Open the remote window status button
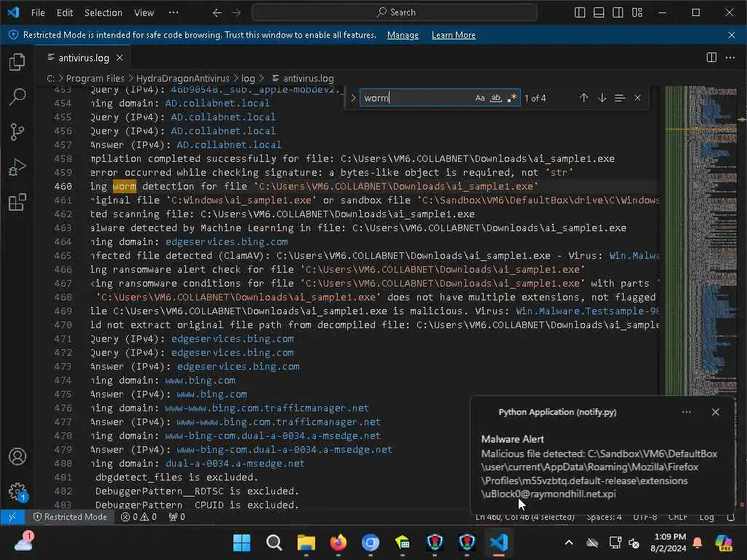 12,517
